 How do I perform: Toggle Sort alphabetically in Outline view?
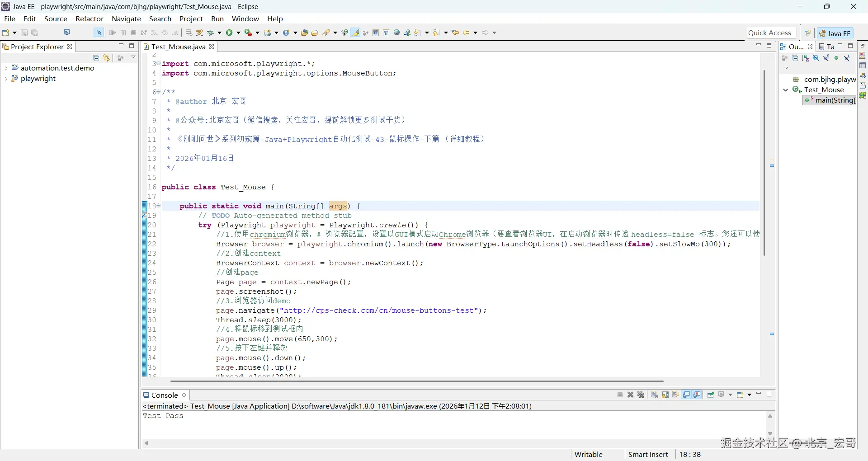click(x=805, y=58)
